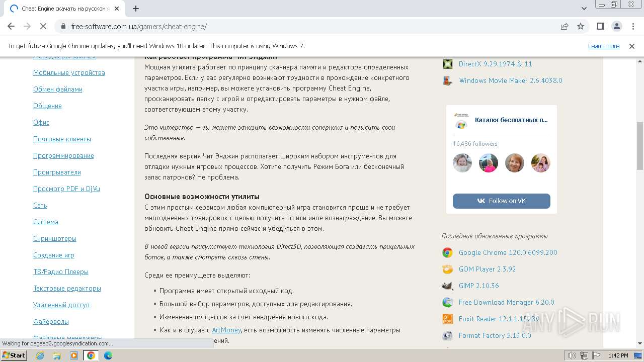Click the GIMP icon

[x=447, y=286]
